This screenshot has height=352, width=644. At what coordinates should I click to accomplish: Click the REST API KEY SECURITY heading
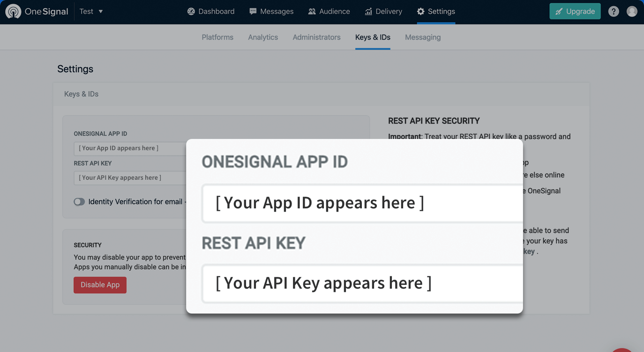tap(434, 121)
